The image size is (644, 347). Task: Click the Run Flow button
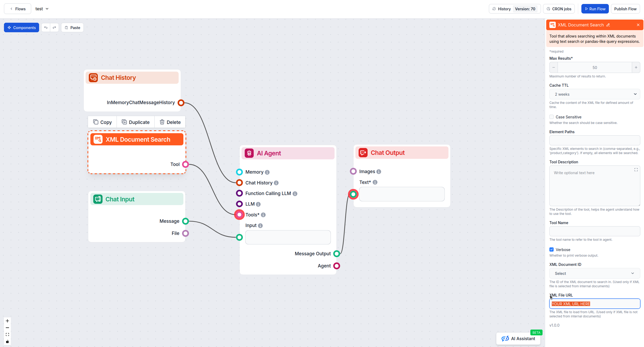tap(595, 9)
